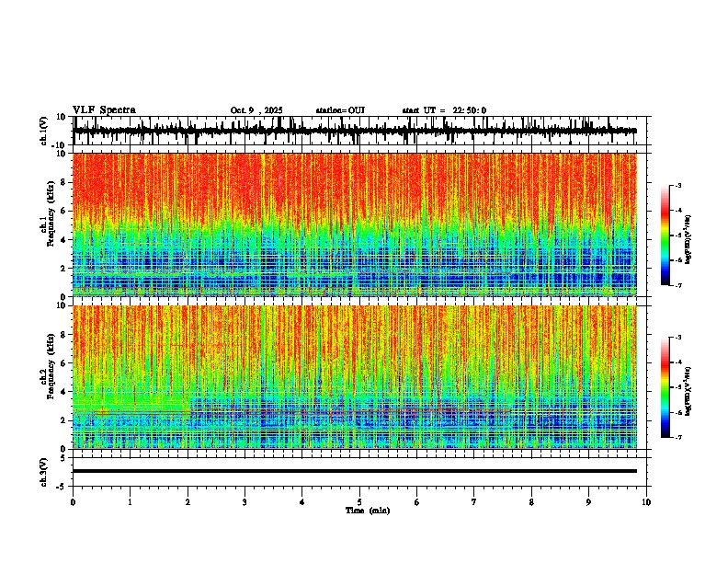Click ch.2 spectrogram frequency tick "4"

(64, 392)
